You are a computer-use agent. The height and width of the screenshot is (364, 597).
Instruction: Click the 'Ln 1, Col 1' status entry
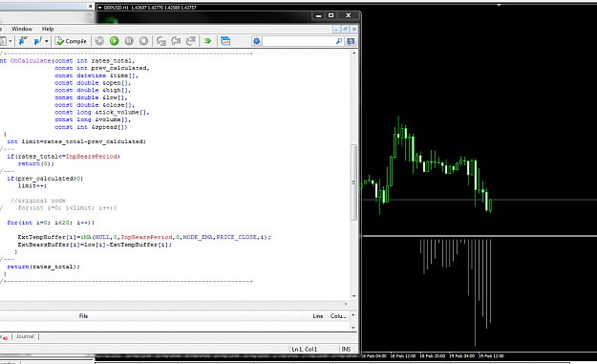coord(304,349)
